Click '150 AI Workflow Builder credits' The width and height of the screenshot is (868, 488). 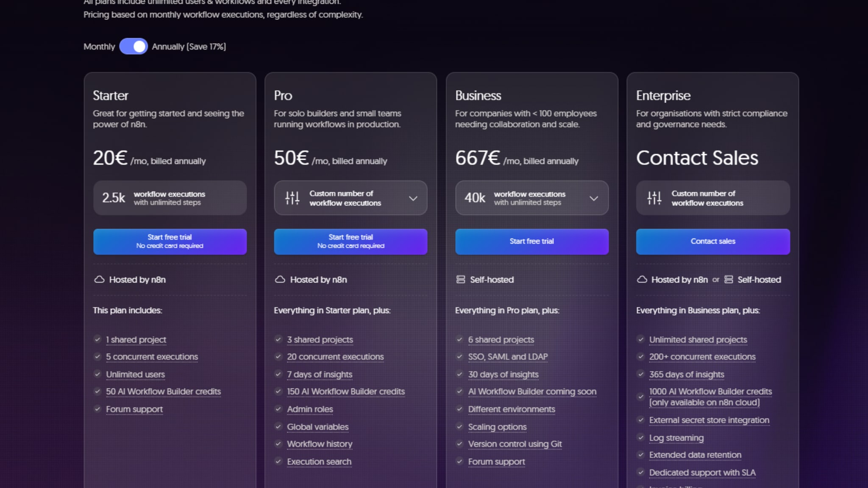346,392
